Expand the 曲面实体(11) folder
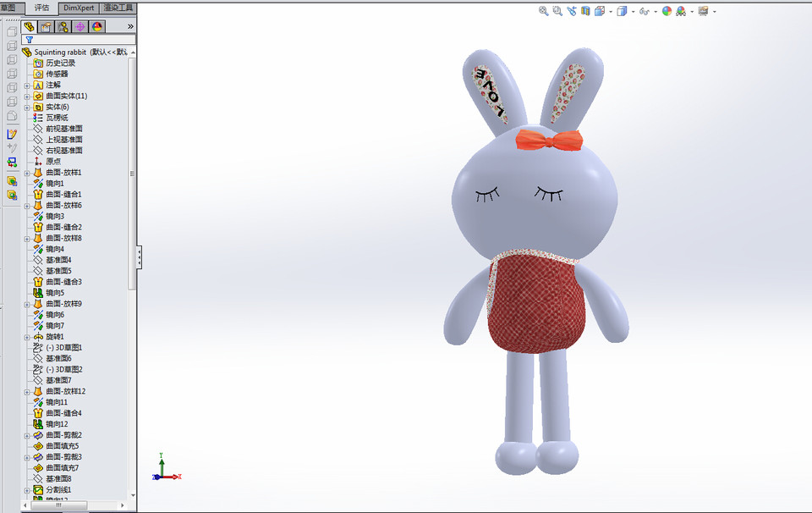Image resolution: width=812 pixels, height=513 pixels. coord(26,96)
